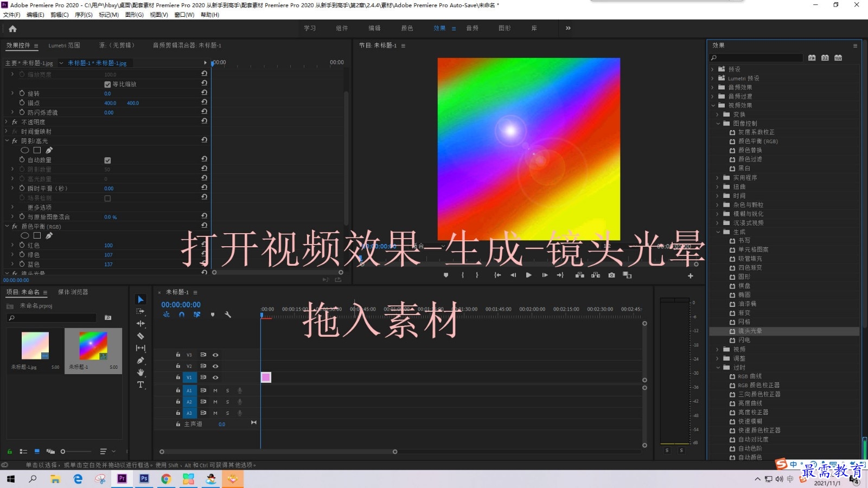Toggle Linked Selection in timeline
This screenshot has height=488, width=868.
coord(197,314)
